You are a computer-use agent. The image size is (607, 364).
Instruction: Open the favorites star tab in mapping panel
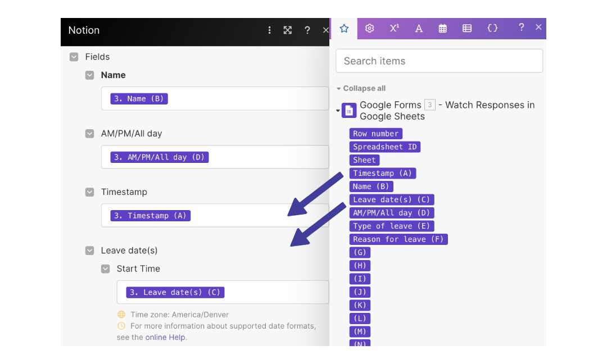(x=344, y=28)
